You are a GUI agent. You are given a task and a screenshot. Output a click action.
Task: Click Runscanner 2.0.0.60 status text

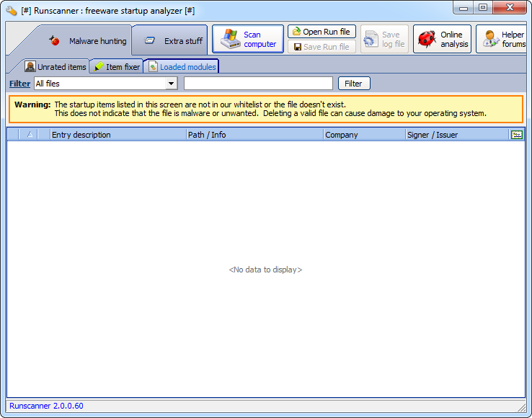pyautogui.click(x=46, y=406)
